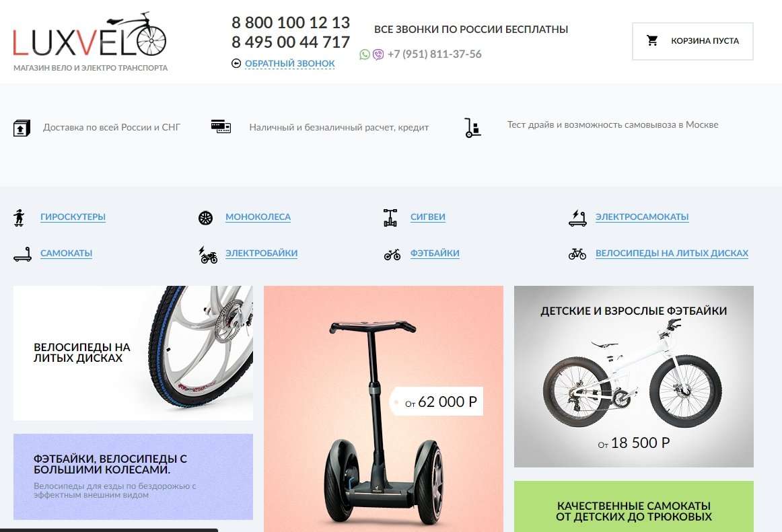
Task: Click the kick scooter icon beside Самокаты
Action: point(22,254)
